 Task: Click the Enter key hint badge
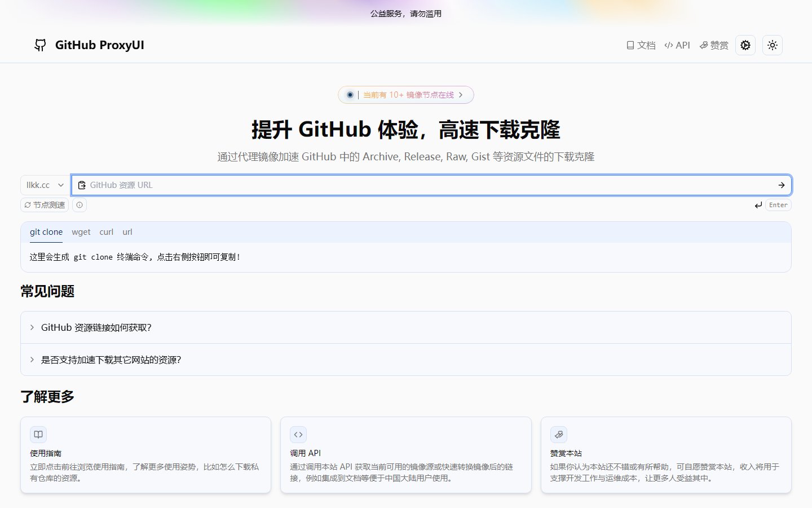coord(778,205)
